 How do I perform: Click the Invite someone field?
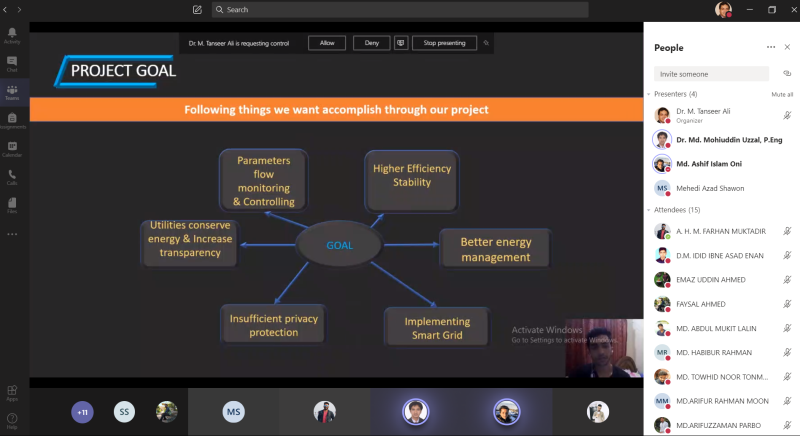point(711,74)
